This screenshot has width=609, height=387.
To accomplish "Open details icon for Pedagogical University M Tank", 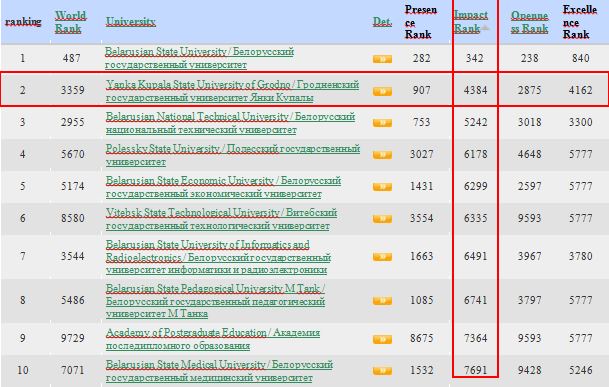I will click(382, 301).
